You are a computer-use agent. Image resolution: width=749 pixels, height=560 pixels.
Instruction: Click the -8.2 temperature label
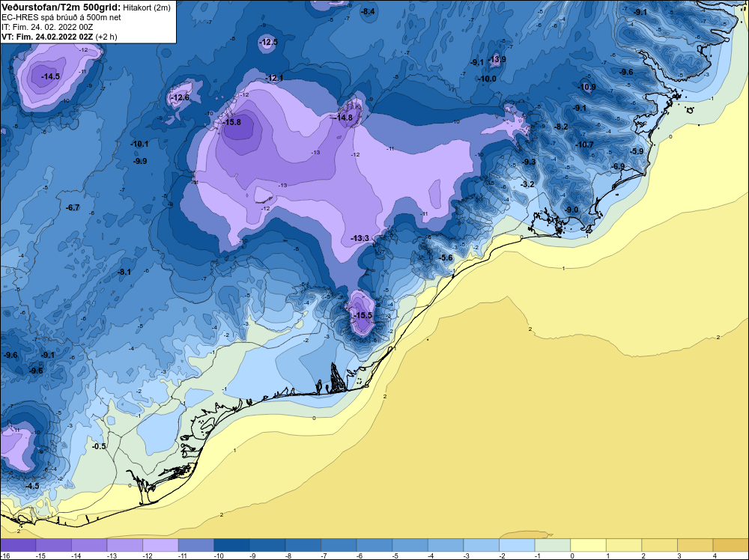click(x=561, y=127)
